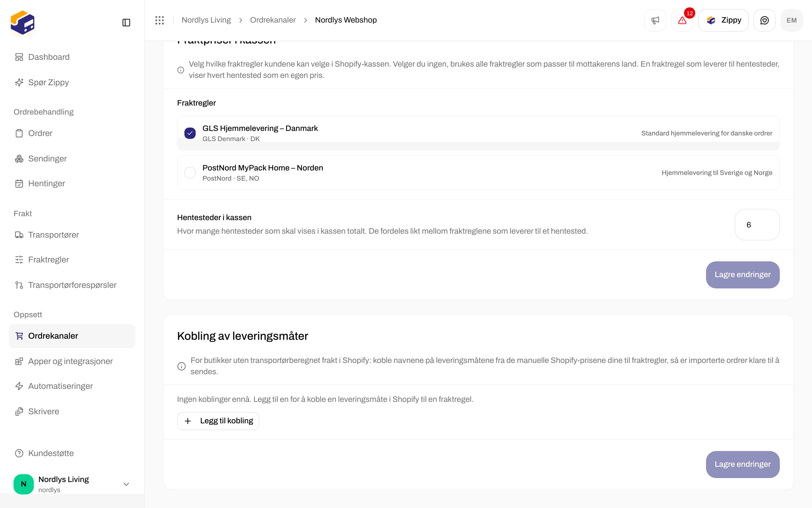The height and width of the screenshot is (508, 812).
Task: Click Lagre endringer under Hentesteder i kassen
Action: (x=743, y=275)
